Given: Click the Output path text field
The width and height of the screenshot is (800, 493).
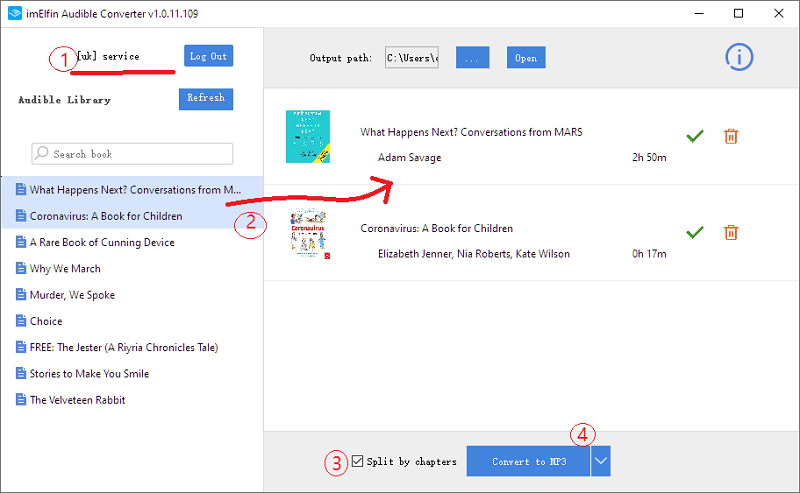Looking at the screenshot, I should click(x=412, y=58).
